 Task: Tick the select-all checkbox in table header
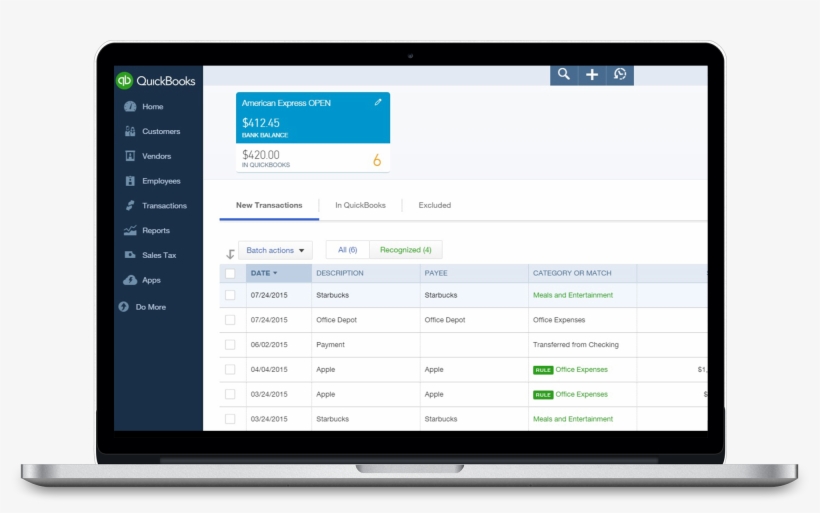(230, 273)
